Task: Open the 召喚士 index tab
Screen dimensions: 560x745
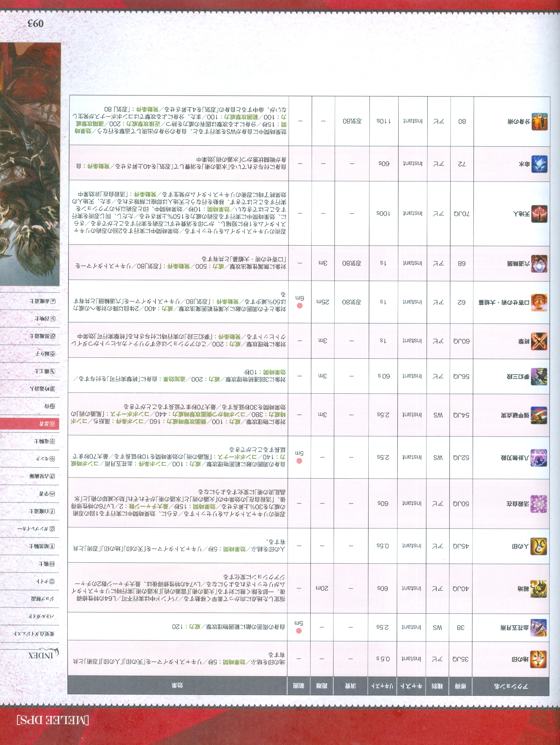Action: click(x=45, y=319)
